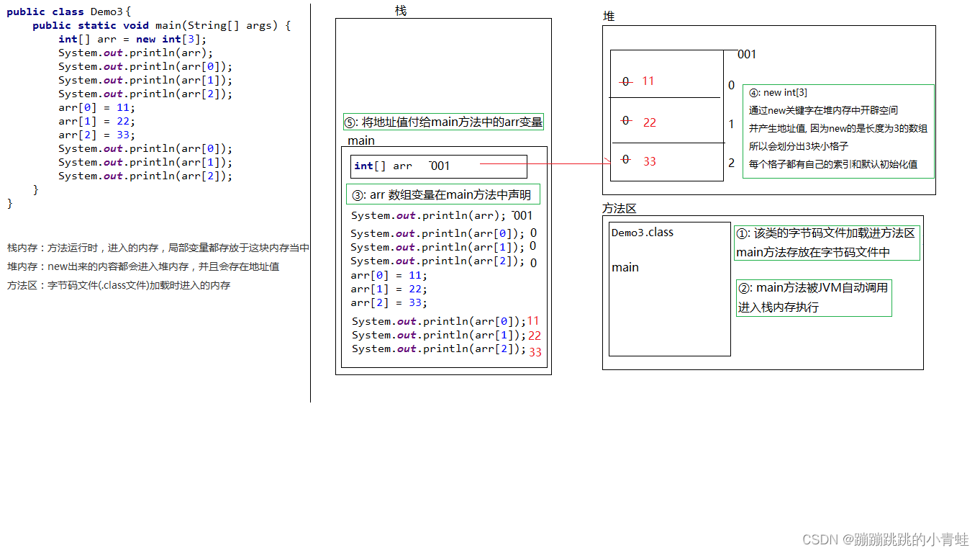
Task: Click the index label '0' beside the heap array
Action: 731,86
